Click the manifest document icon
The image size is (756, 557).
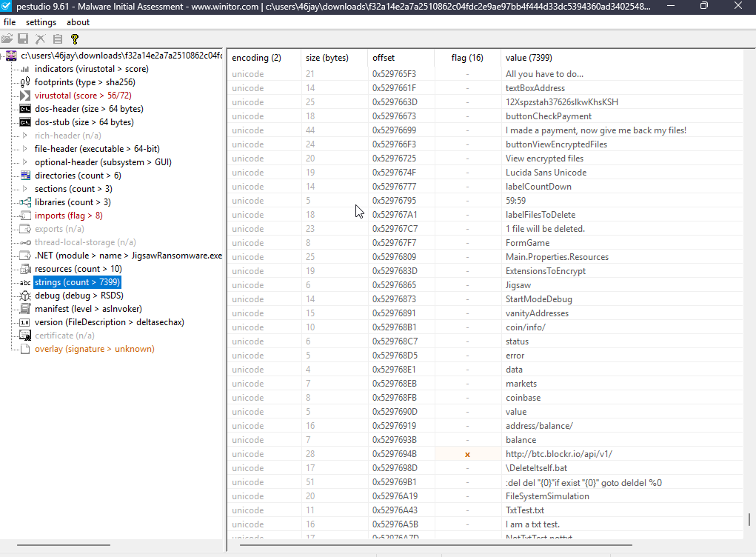[25, 309]
